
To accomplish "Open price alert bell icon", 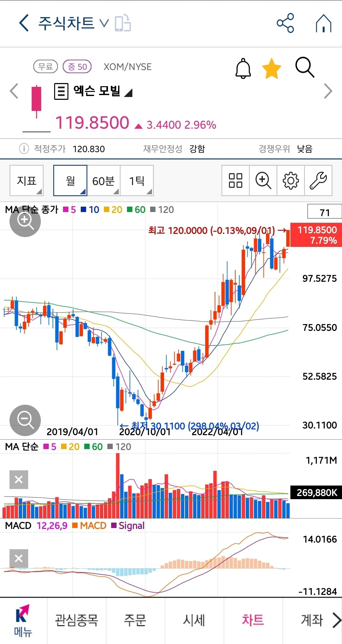I will coord(243,68).
